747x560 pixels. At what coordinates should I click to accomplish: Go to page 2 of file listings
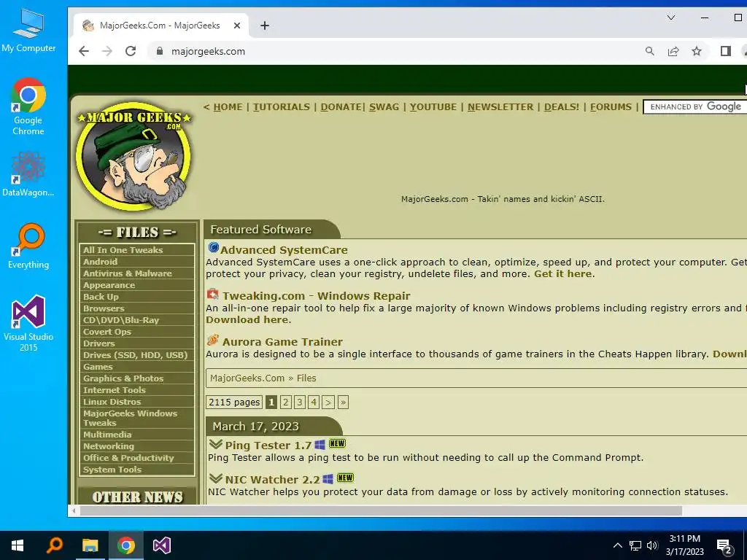point(286,402)
